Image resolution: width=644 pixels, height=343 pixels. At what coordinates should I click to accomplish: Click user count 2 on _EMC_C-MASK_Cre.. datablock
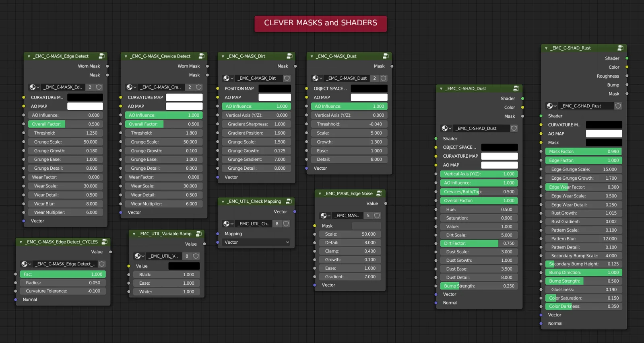pyautogui.click(x=190, y=87)
